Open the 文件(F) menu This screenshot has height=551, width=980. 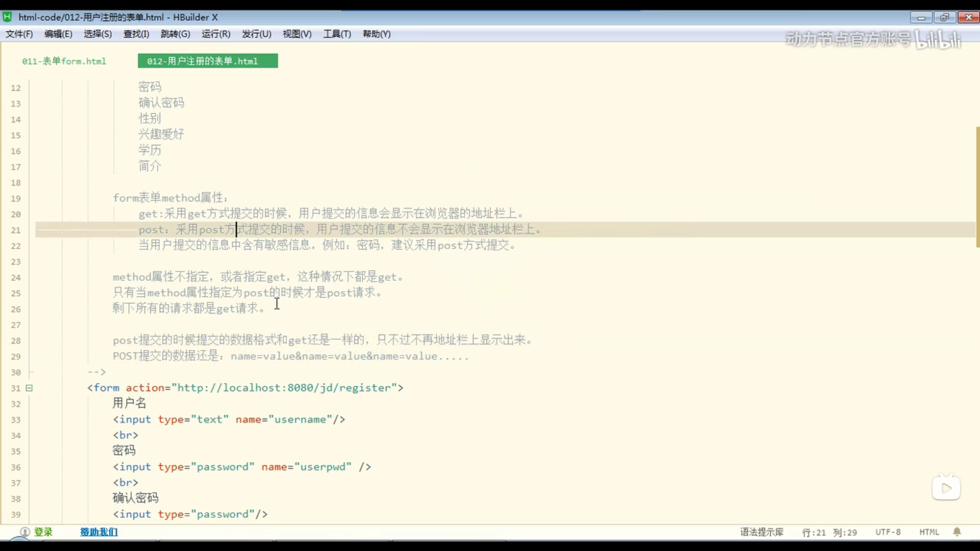[19, 34]
